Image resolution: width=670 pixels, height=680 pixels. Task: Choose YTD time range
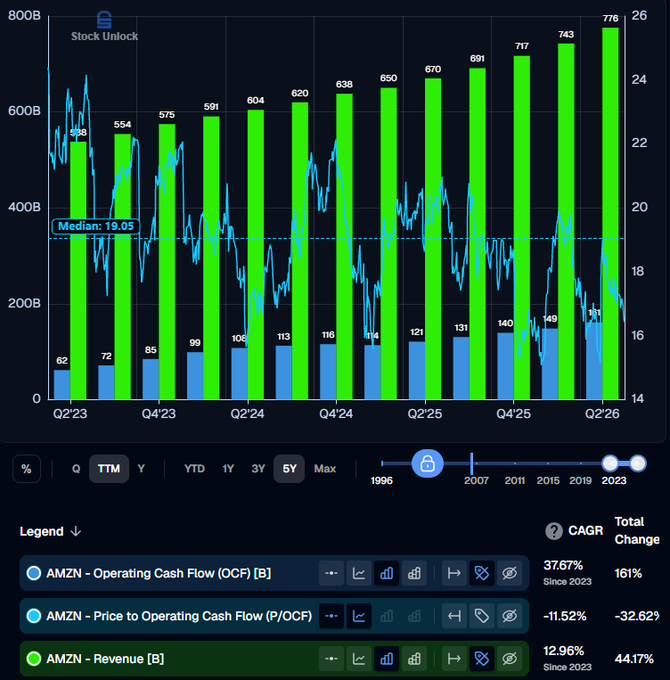194,469
